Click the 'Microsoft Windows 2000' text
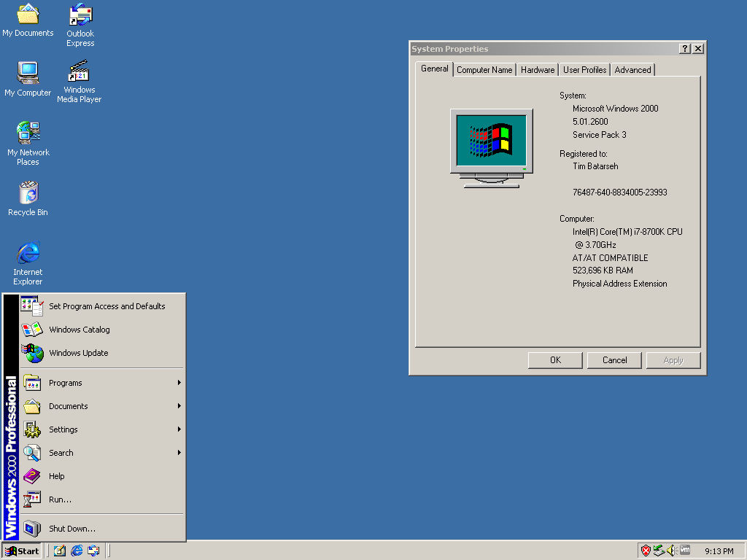 [615, 109]
